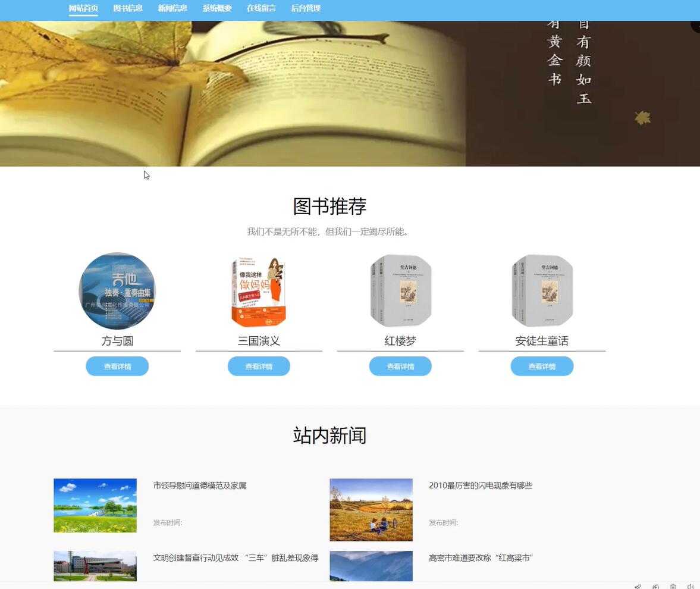Image resolution: width=700 pixels, height=589 pixels.
Task: Open the 后台管理 admin menu
Action: click(306, 8)
